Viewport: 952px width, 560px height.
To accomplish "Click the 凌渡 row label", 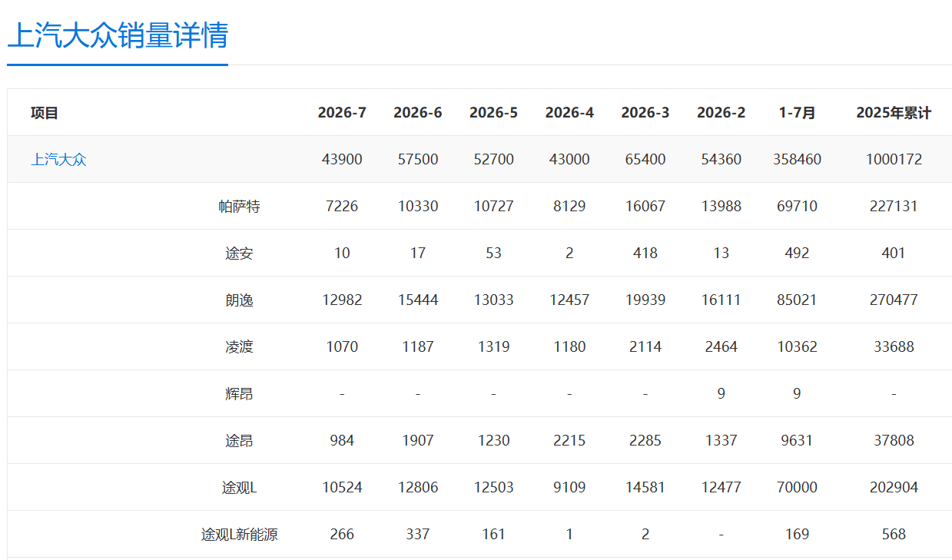I will point(239,347).
